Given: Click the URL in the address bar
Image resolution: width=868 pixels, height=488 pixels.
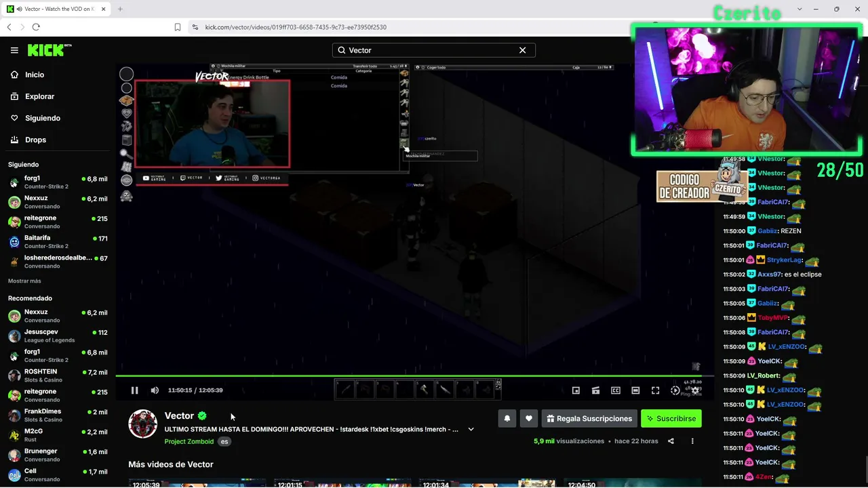Looking at the screenshot, I should coord(296,27).
